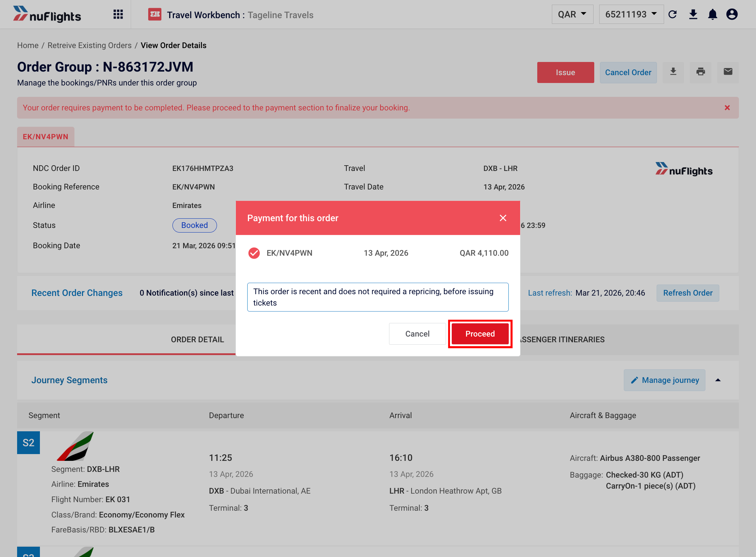This screenshot has height=557, width=756.
Task: Click the Cancel Order button
Action: click(x=628, y=72)
